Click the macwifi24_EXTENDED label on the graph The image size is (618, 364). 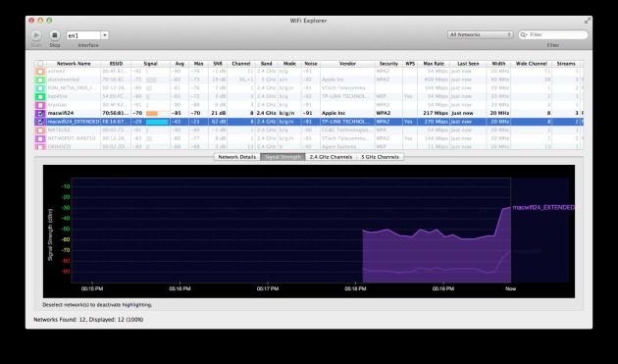(543, 207)
